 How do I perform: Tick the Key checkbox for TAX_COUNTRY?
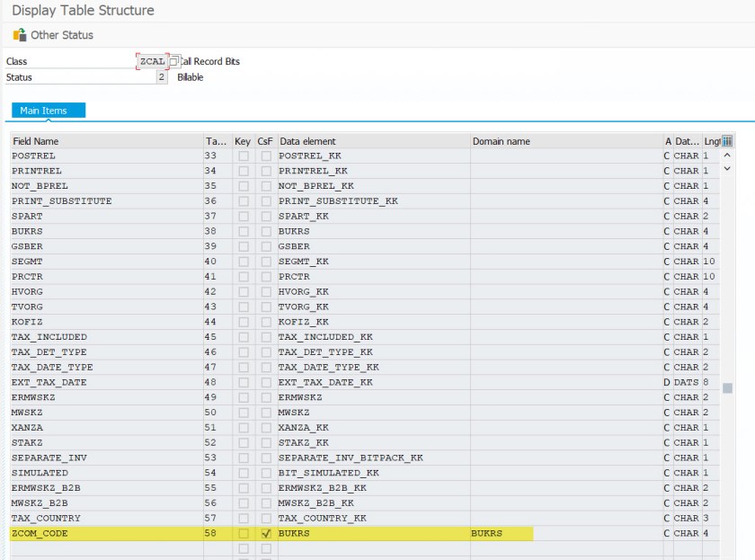point(243,519)
